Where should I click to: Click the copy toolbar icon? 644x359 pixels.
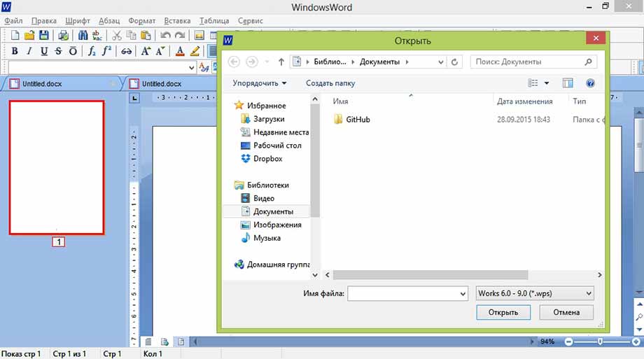click(x=131, y=35)
